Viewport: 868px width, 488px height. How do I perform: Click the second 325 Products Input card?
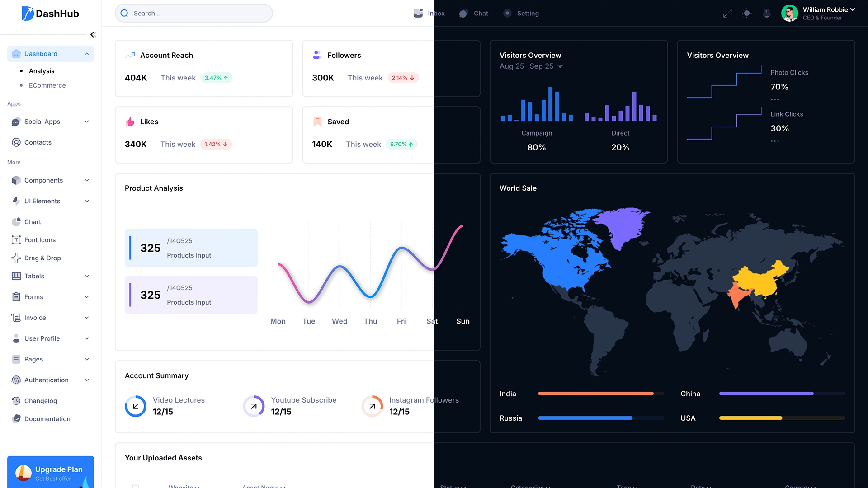click(x=191, y=295)
